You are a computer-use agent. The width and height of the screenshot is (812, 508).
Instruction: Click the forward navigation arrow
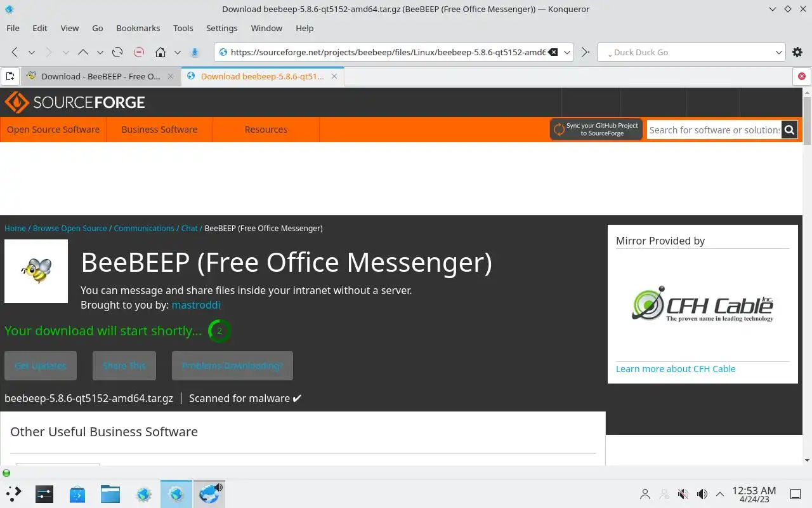click(x=49, y=52)
